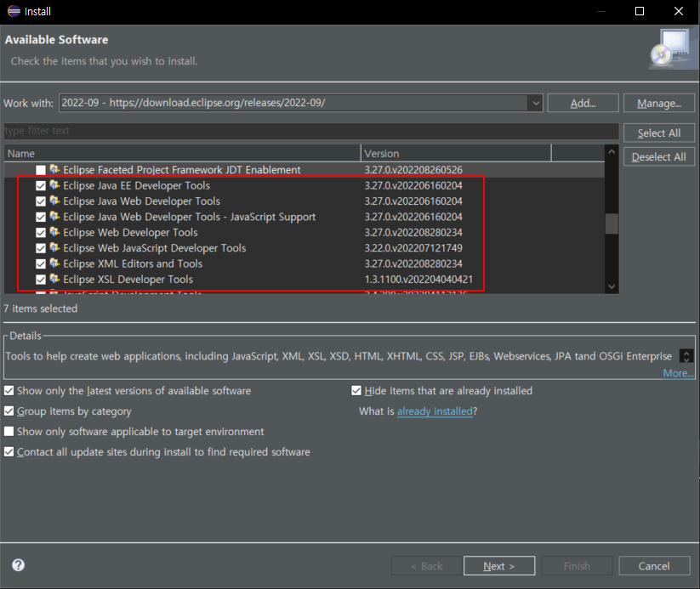Viewport: 700px width, 589px height.
Task: Click the Eclipse logo in title bar
Action: pyautogui.click(x=14, y=11)
